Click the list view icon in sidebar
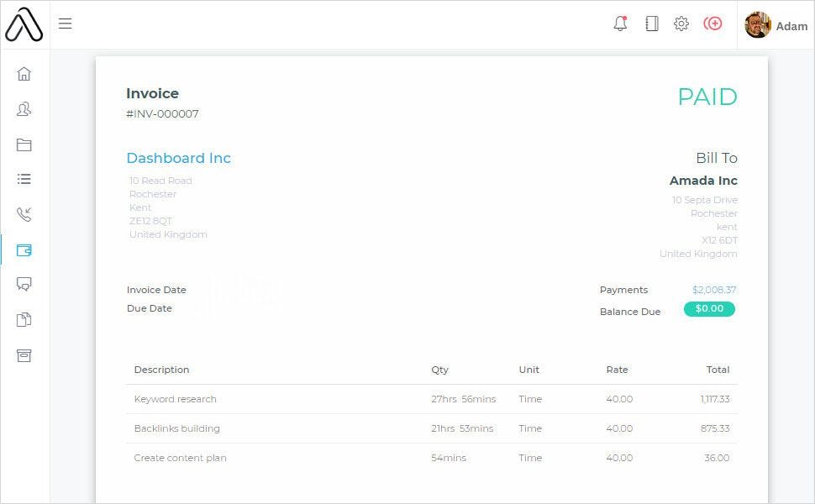This screenshot has height=504, width=815. click(24, 179)
